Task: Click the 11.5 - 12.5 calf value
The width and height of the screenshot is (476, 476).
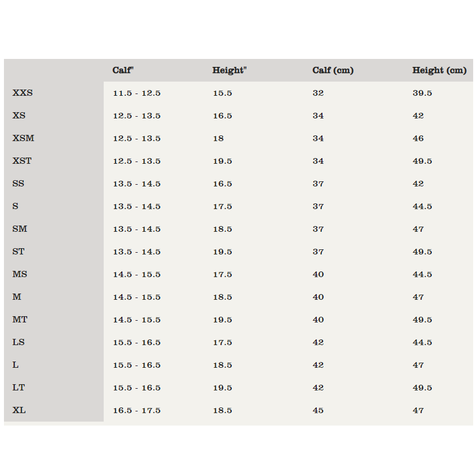Action: [137, 93]
